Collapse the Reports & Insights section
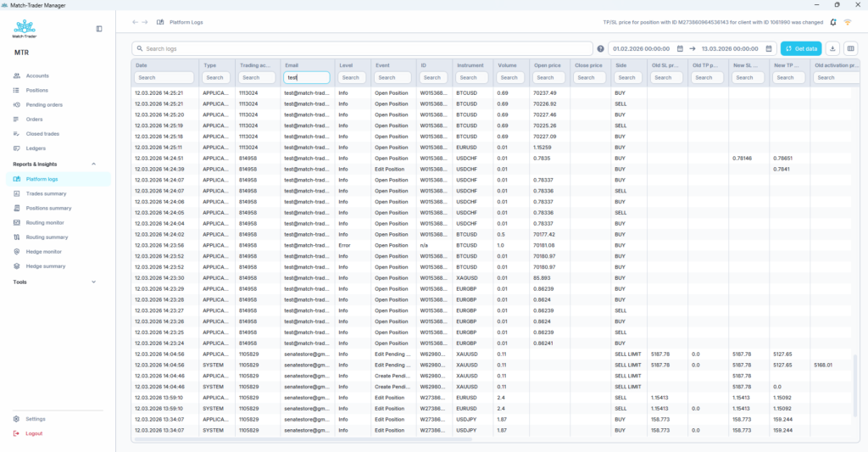The image size is (868, 452). [x=93, y=165]
